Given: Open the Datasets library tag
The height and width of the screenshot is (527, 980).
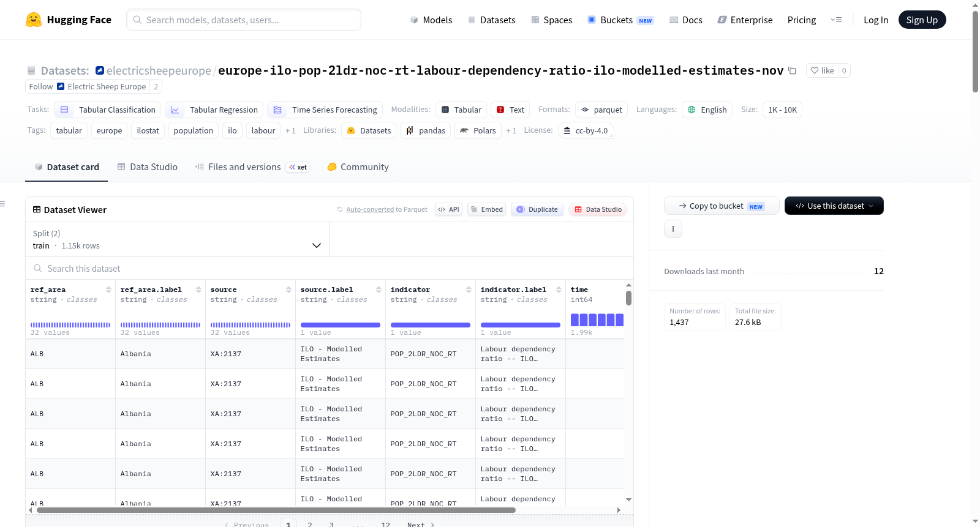Looking at the screenshot, I should pyautogui.click(x=369, y=130).
